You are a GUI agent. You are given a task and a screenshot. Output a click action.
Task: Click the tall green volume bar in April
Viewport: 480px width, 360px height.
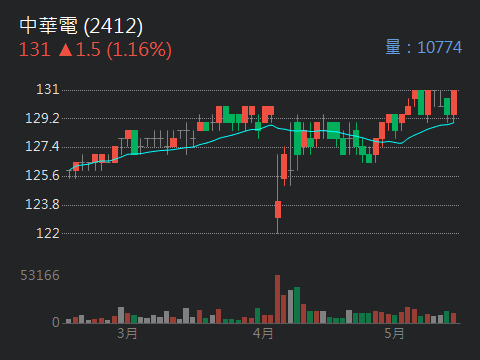[x=297, y=305]
